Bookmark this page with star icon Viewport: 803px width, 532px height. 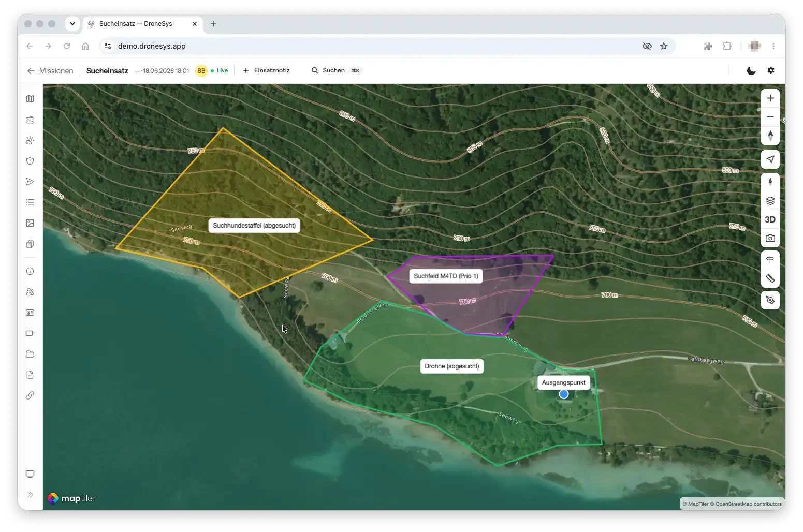point(664,46)
